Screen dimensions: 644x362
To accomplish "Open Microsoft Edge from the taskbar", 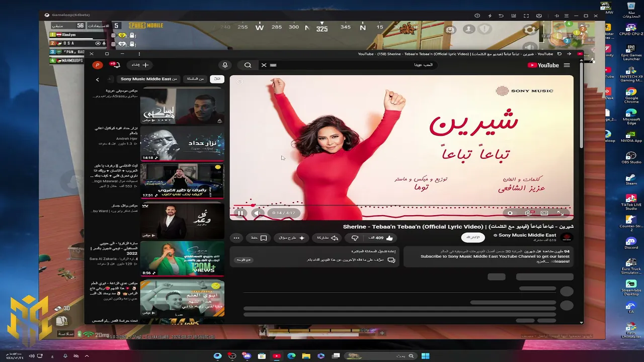I will tap(291, 356).
